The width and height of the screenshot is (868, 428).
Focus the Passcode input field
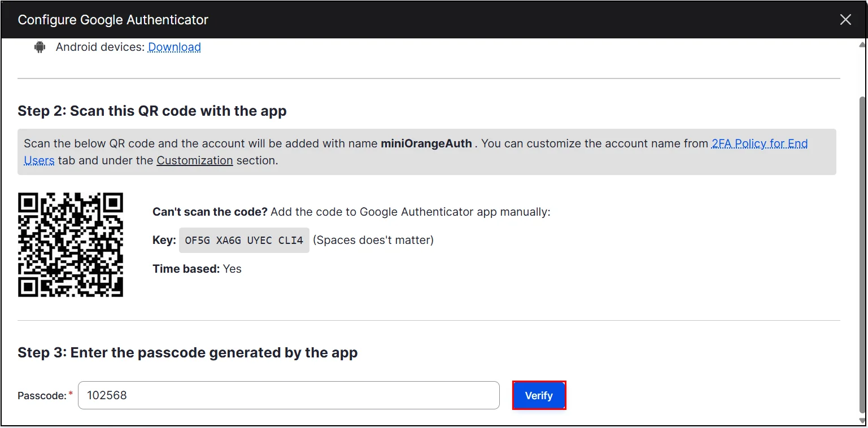click(289, 395)
